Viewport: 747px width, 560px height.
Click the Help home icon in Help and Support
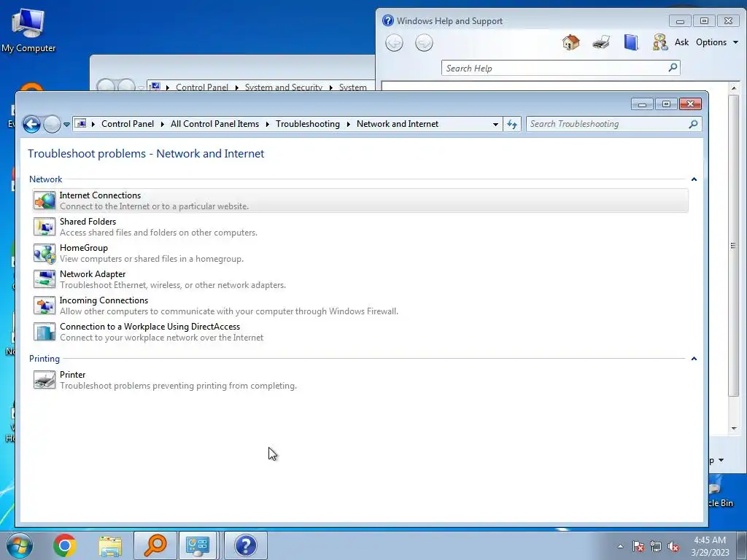click(x=570, y=42)
